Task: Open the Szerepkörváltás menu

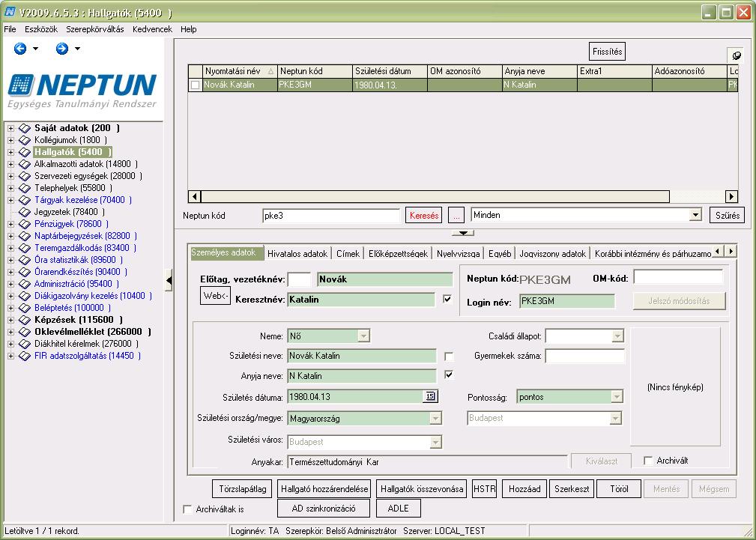Action: point(95,29)
